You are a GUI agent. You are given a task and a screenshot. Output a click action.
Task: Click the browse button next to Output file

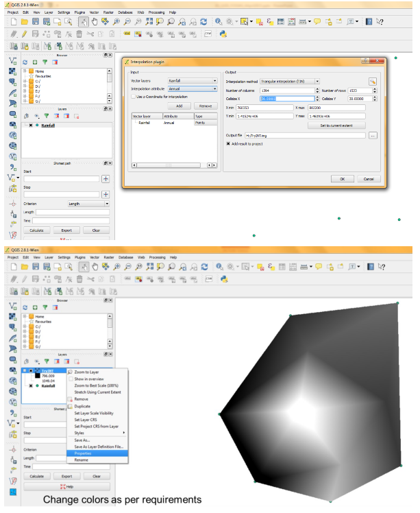point(373,136)
